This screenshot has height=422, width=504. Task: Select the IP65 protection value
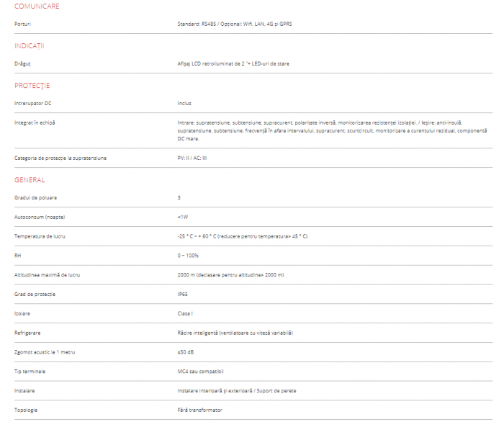[184, 294]
